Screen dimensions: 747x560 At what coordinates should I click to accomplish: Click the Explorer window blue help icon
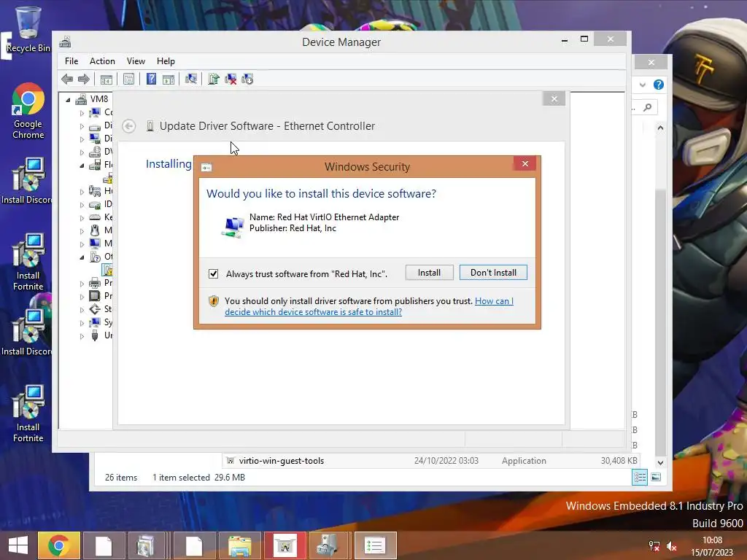click(x=659, y=85)
